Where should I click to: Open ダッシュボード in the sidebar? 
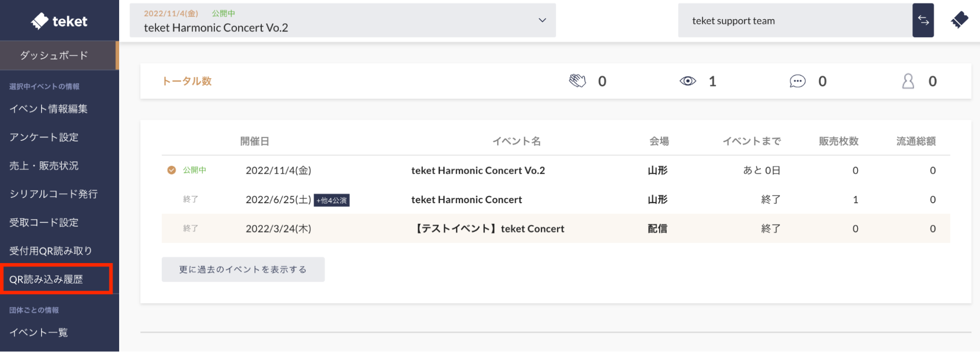coord(59,55)
